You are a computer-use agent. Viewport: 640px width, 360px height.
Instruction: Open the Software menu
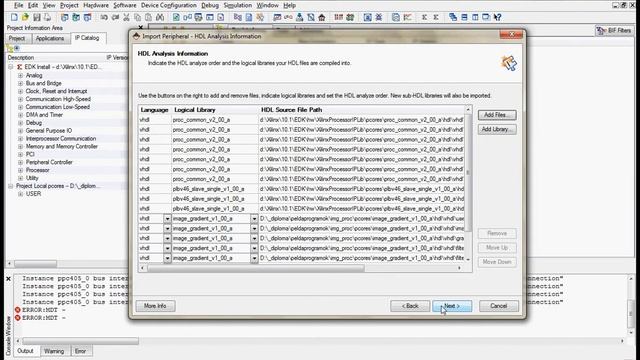point(125,5)
